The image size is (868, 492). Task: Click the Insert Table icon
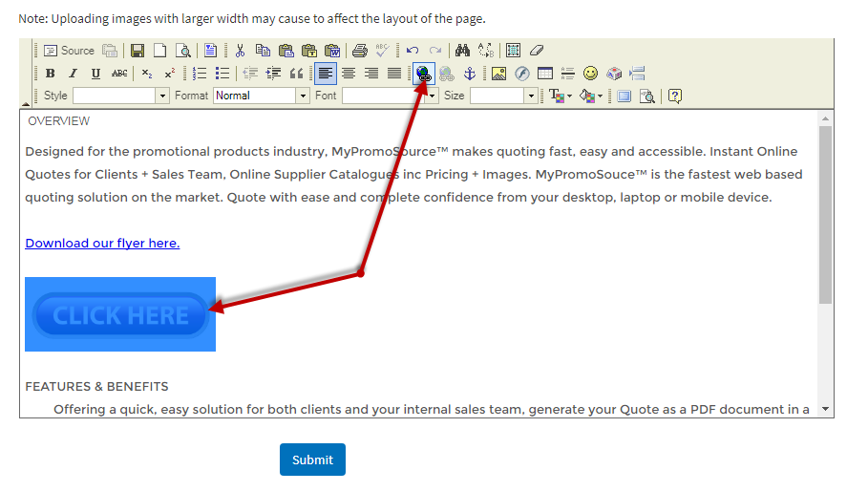coord(544,74)
